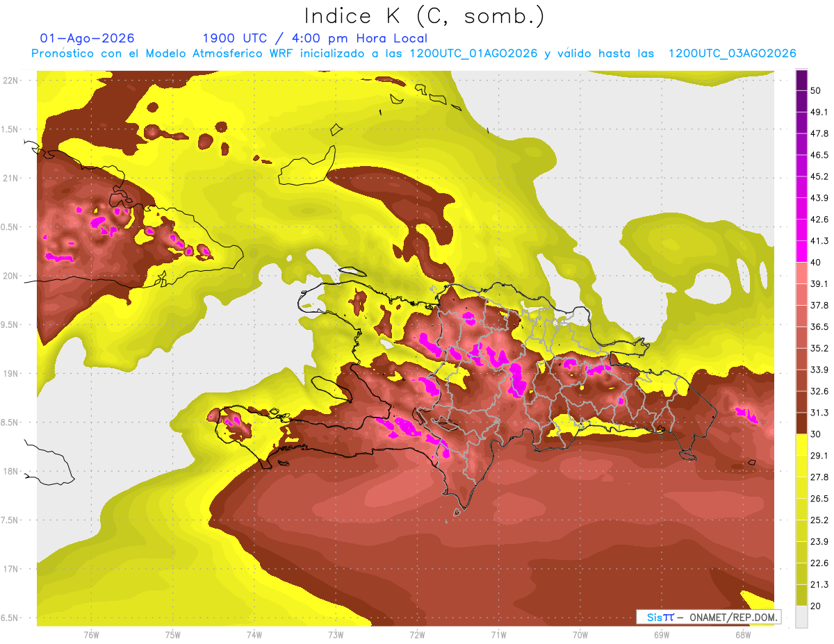Click the legend value 50

tap(816, 92)
